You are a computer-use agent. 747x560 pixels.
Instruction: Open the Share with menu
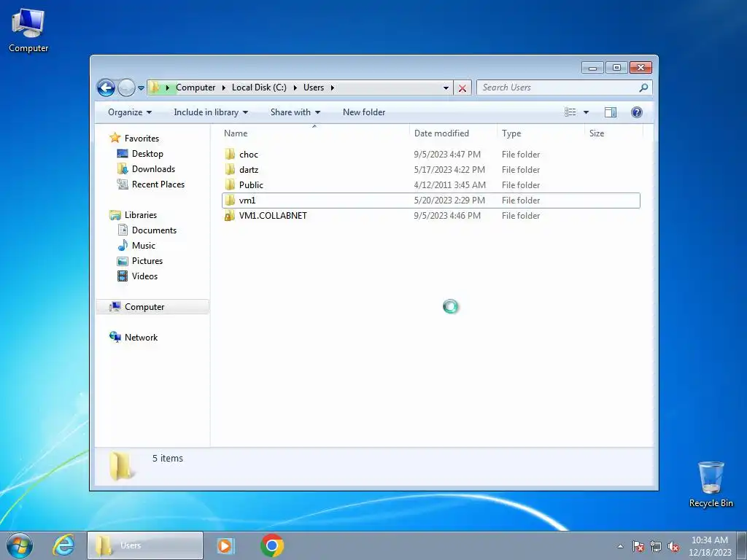295,112
